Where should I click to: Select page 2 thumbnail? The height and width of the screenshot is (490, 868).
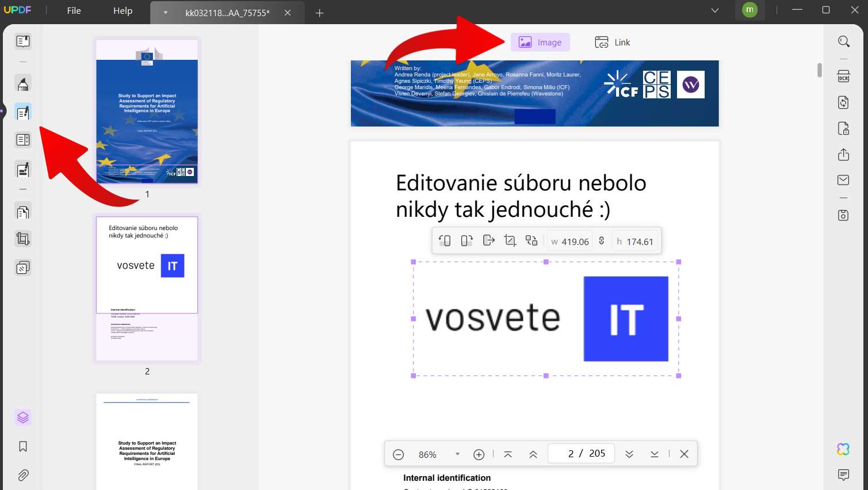[147, 289]
